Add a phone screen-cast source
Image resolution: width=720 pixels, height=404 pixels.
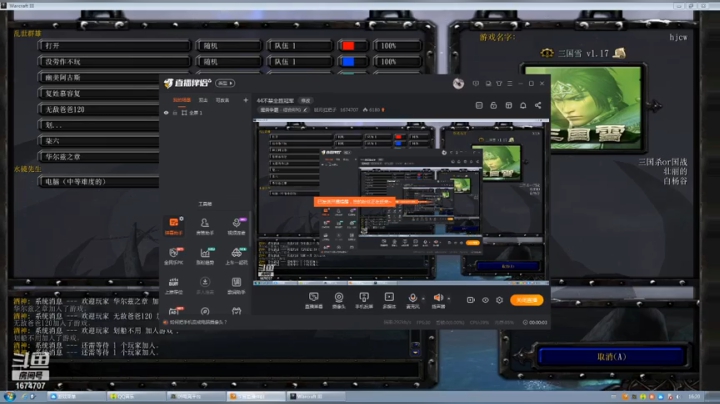(364, 300)
